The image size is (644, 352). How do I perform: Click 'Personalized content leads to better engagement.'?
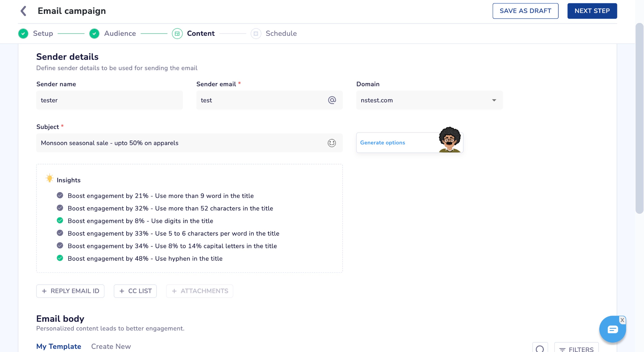click(x=110, y=328)
